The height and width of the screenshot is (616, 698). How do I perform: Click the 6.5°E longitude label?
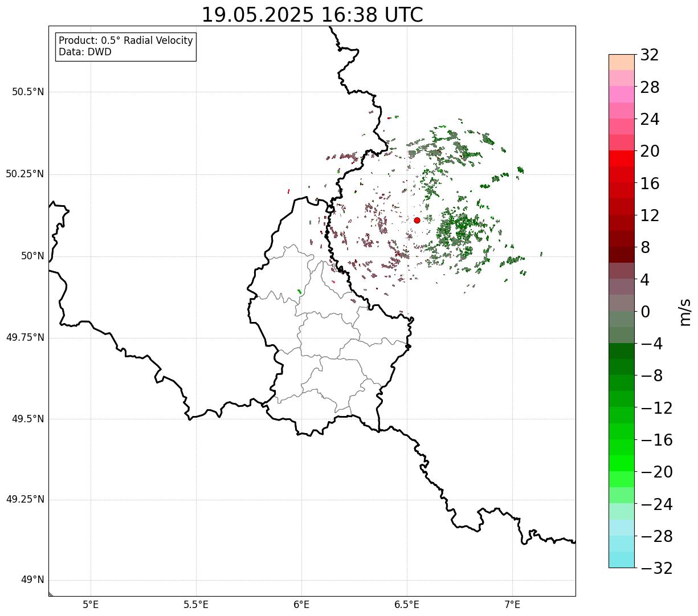(x=407, y=605)
